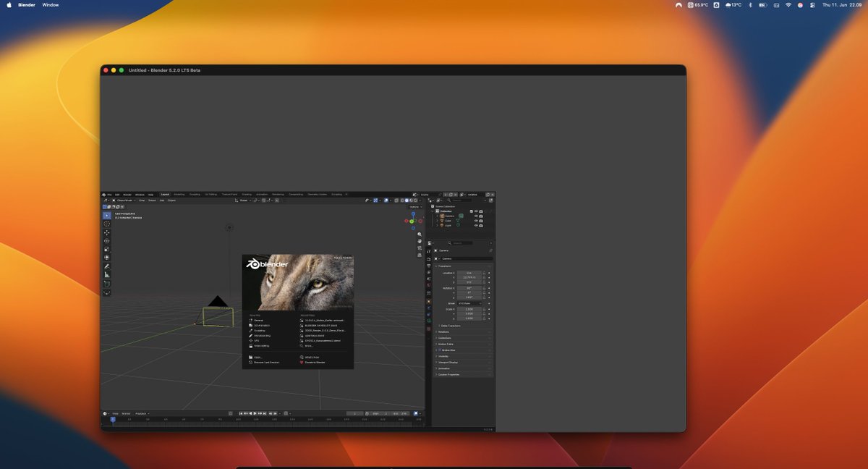Image resolution: width=868 pixels, height=469 pixels.
Task: Select the Transform tool
Action: point(107,257)
